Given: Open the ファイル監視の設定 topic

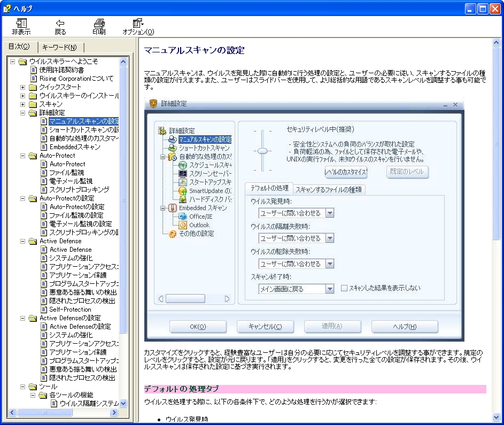Looking at the screenshot, I should click(x=76, y=215).
